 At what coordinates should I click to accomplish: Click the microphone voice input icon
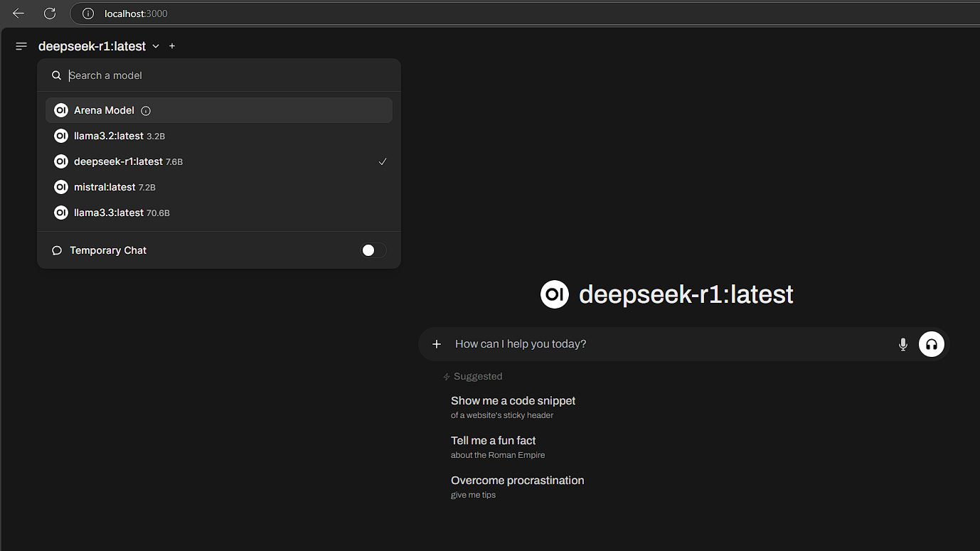(x=903, y=344)
